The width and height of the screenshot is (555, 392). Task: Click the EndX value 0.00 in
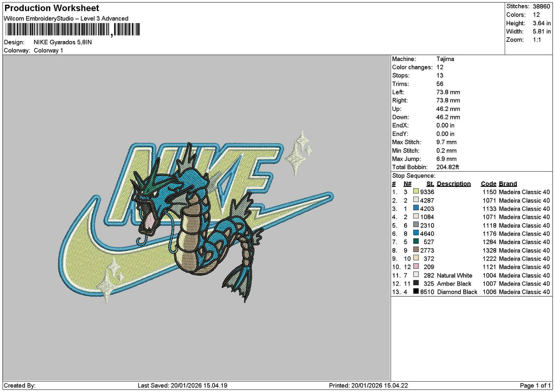(445, 125)
